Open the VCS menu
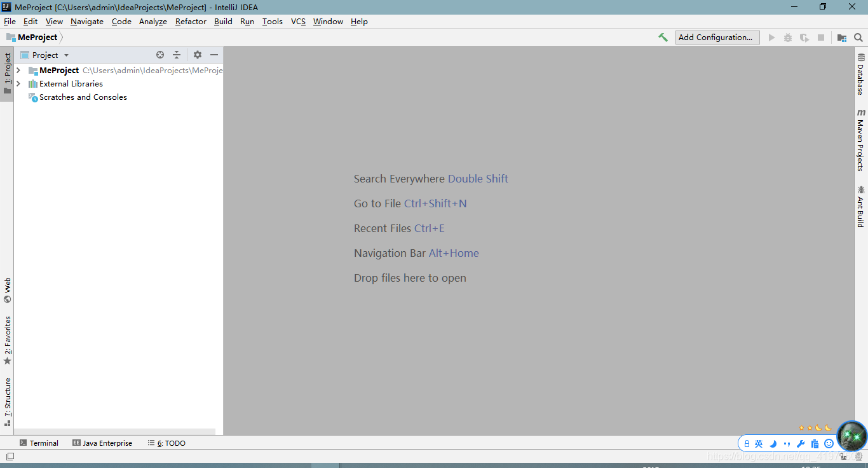The image size is (868, 468). tap(298, 22)
